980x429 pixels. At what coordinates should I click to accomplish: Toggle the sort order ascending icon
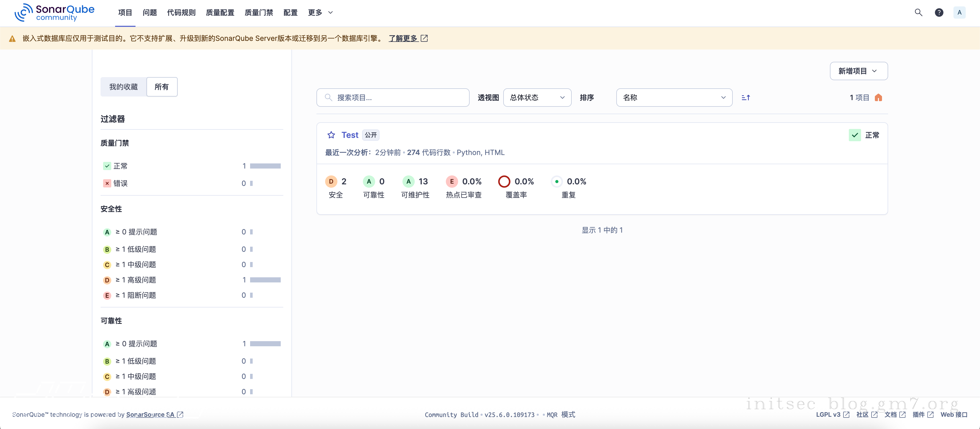746,98
